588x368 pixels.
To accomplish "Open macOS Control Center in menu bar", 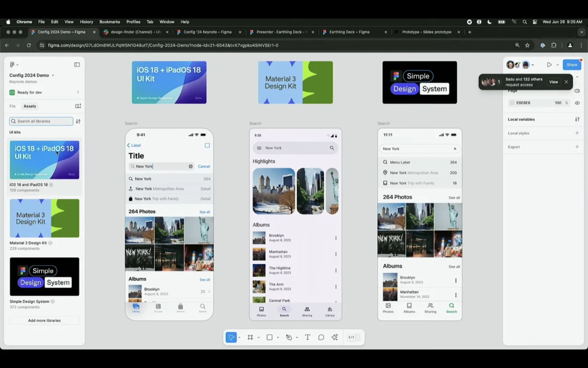I will point(535,22).
